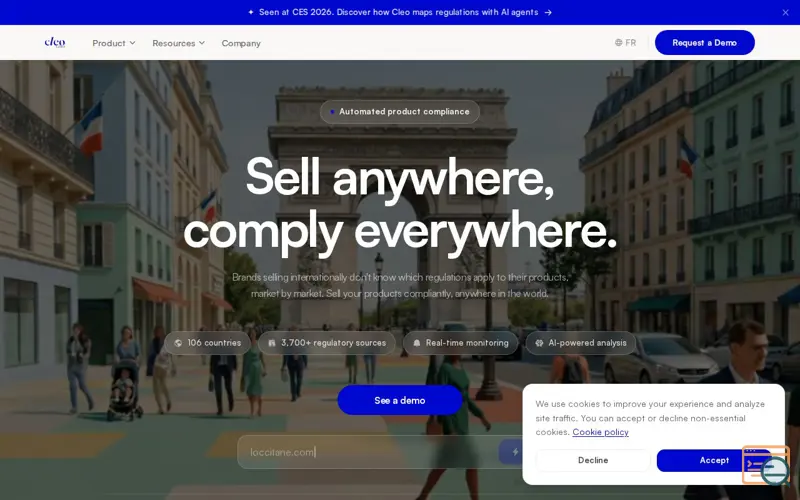The image size is (800, 500).
Task: Focus the website URL input field
Action: (367, 452)
